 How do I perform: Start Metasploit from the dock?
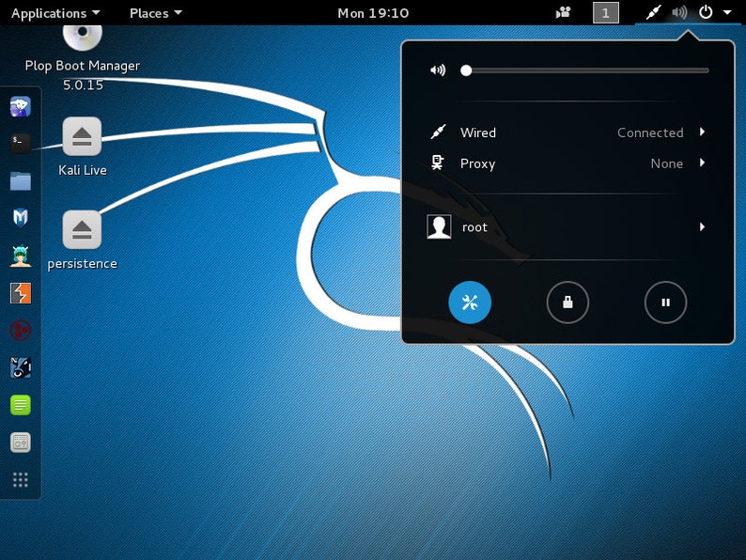21,218
